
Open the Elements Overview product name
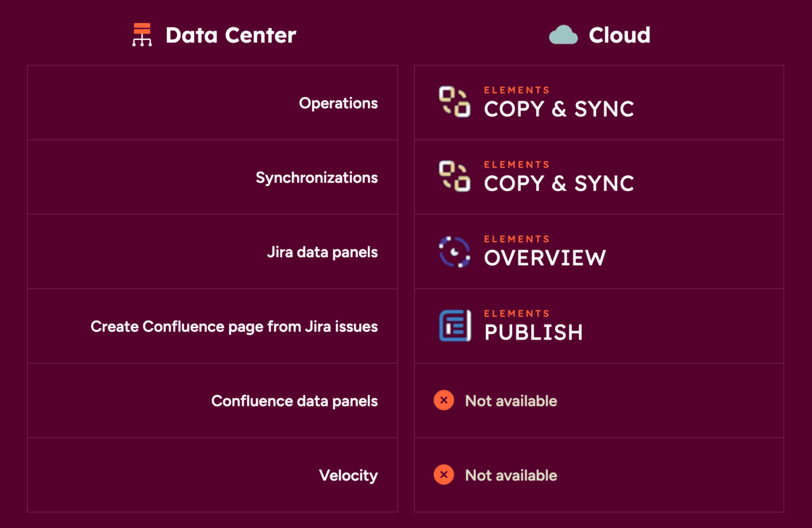[x=545, y=251]
